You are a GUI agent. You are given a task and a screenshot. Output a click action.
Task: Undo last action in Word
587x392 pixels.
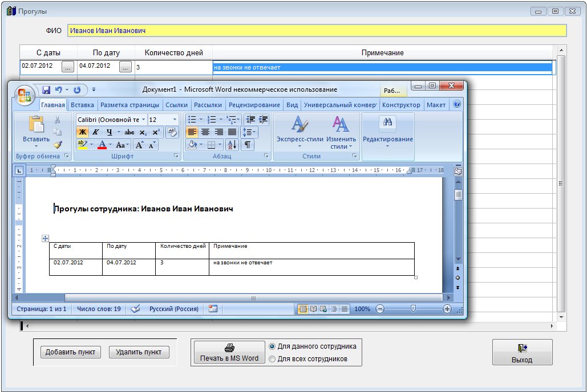(x=58, y=90)
